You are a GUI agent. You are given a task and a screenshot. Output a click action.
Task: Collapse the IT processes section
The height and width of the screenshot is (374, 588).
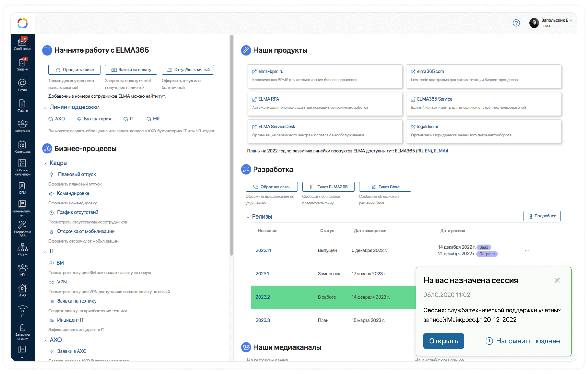tap(45, 252)
